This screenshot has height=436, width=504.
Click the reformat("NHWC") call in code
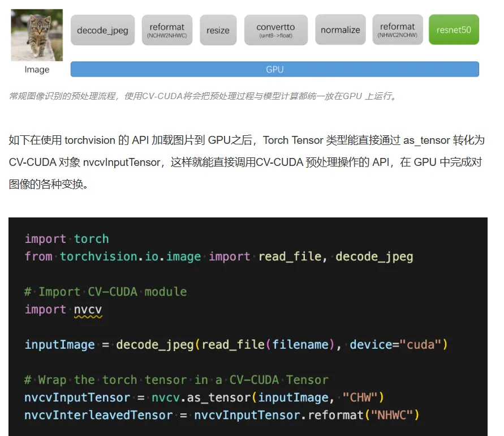[364, 415]
